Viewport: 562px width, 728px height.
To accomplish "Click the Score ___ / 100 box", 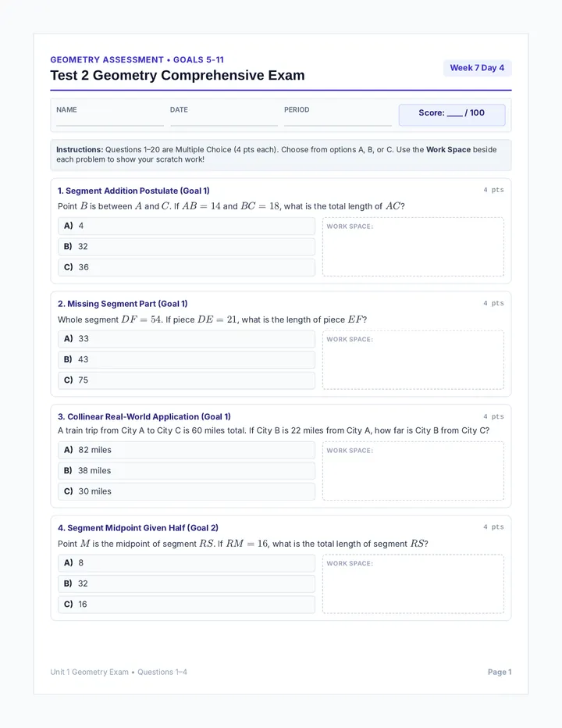I will [451, 115].
